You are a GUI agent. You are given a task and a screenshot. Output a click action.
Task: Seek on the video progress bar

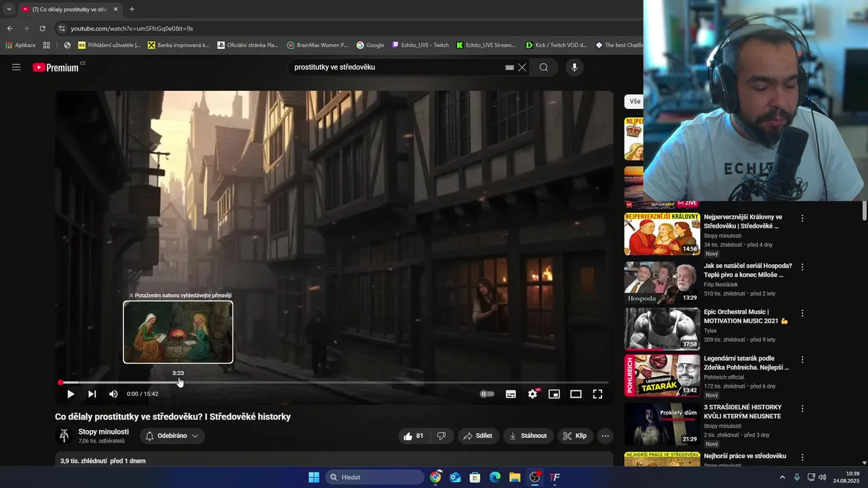pos(334,383)
